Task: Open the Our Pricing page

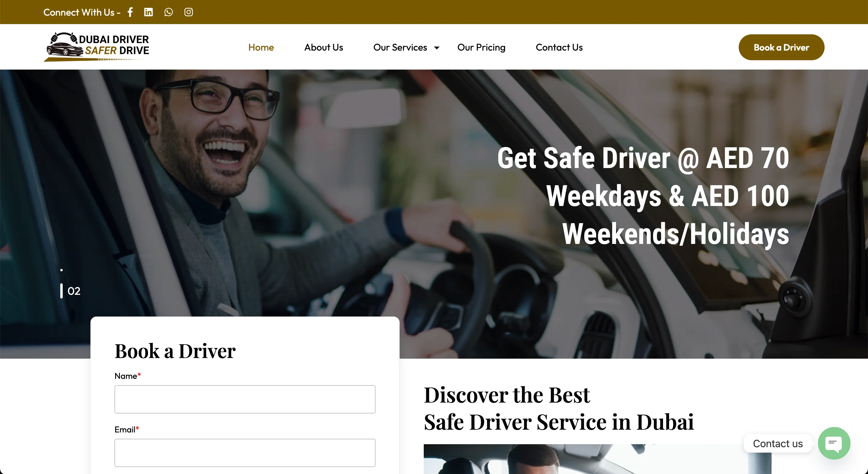Action: pos(481,48)
